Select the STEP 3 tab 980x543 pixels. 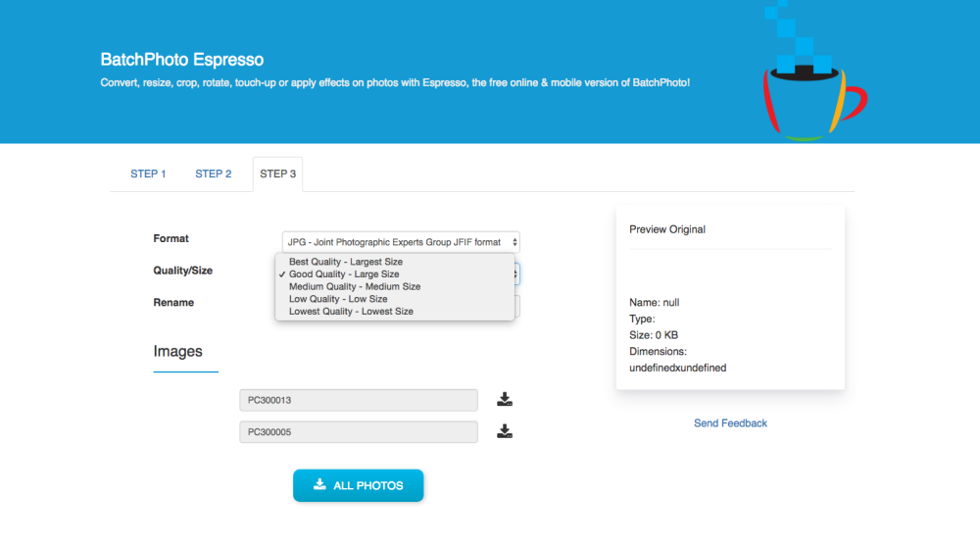coord(277,173)
